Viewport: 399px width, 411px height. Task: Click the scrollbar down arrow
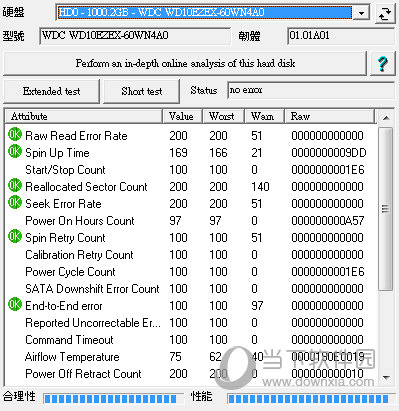pyautogui.click(x=386, y=377)
